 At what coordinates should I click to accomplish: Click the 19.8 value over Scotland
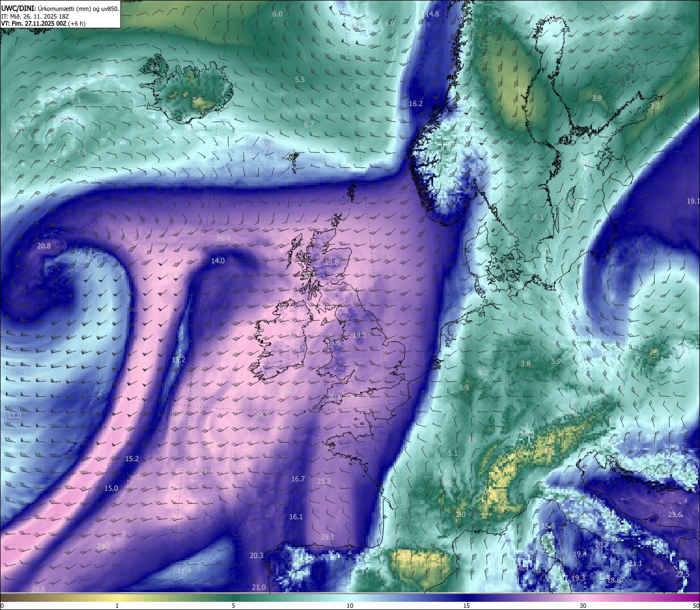click(x=331, y=262)
